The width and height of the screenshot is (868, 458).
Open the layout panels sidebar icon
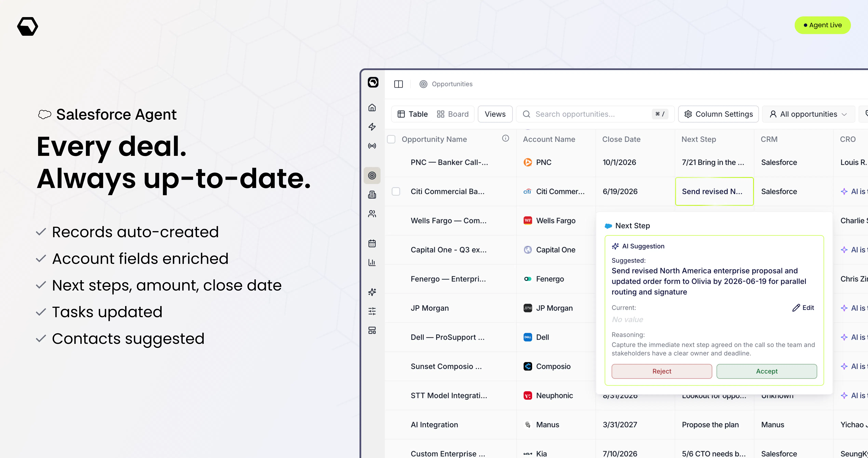372,330
